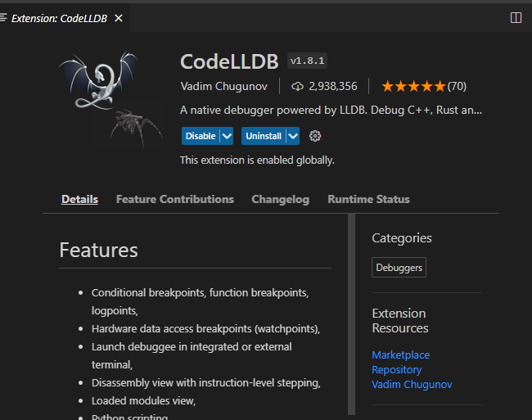Click the (70) rating count
Image resolution: width=532 pixels, height=420 pixels.
[457, 86]
